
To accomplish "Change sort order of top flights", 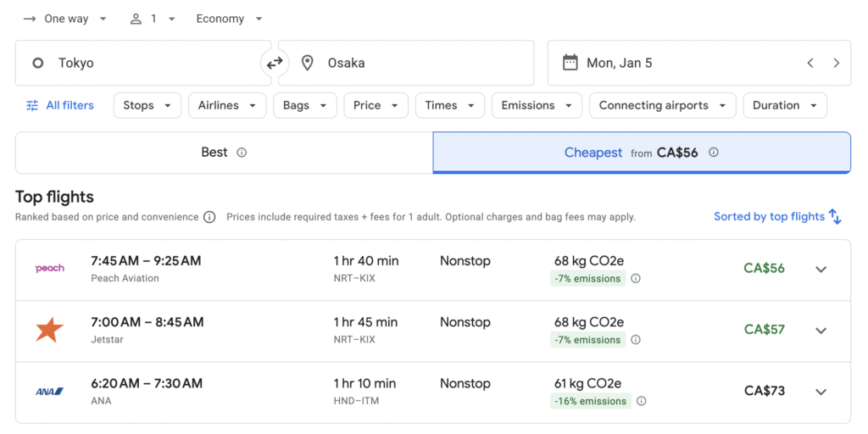I will 777,217.
